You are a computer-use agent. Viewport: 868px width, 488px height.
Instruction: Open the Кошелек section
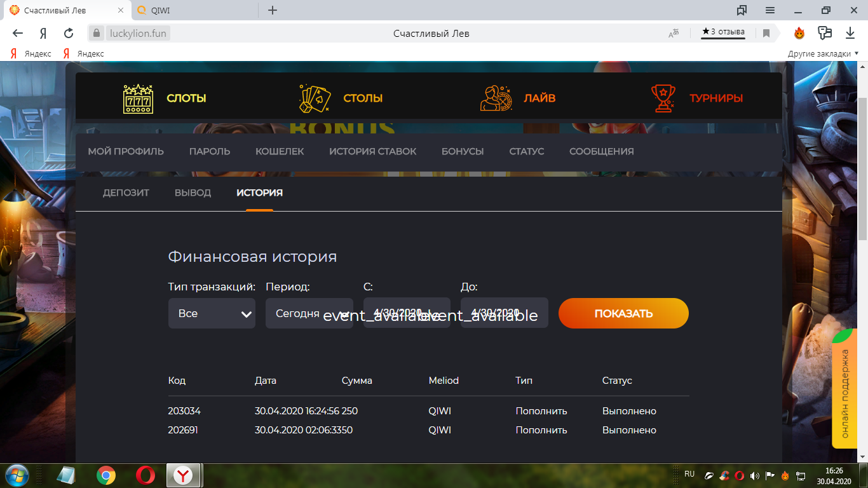click(x=280, y=151)
